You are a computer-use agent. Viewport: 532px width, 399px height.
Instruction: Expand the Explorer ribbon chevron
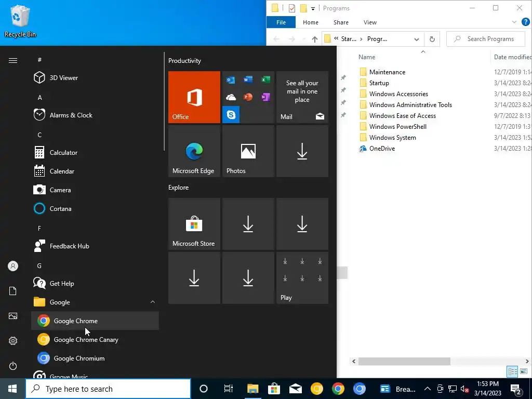coord(514,22)
